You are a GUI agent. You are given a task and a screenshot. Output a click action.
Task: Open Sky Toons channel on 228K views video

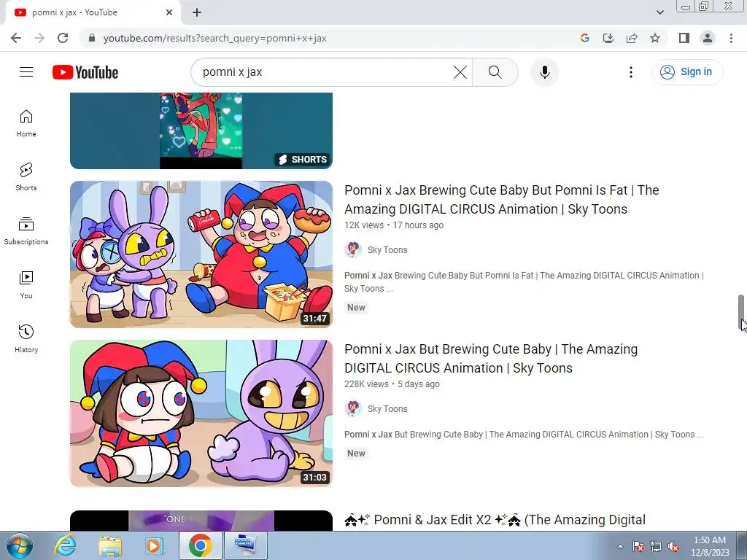pyautogui.click(x=387, y=409)
